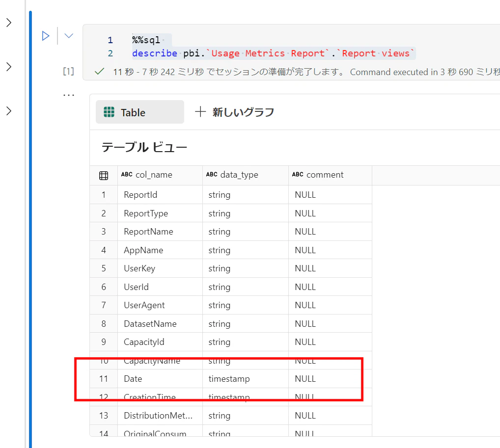
Task: Click the テーブル ビュー heading
Action: pos(144,147)
